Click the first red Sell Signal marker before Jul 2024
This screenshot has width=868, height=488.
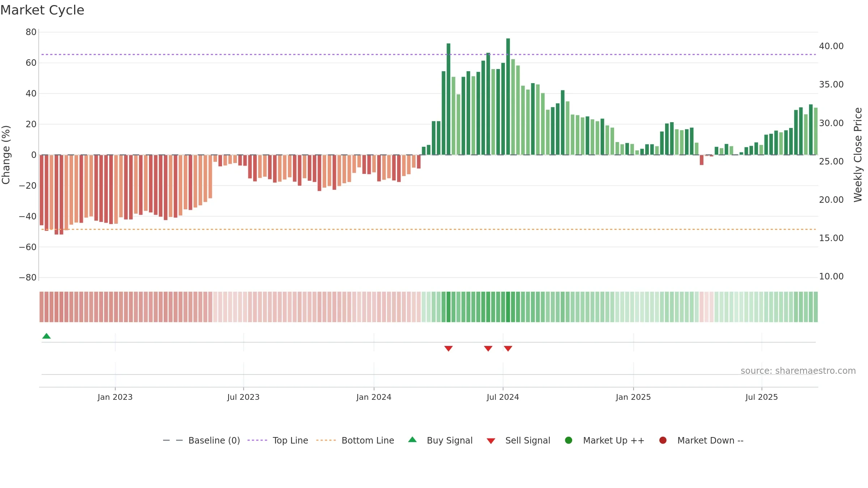pyautogui.click(x=448, y=348)
